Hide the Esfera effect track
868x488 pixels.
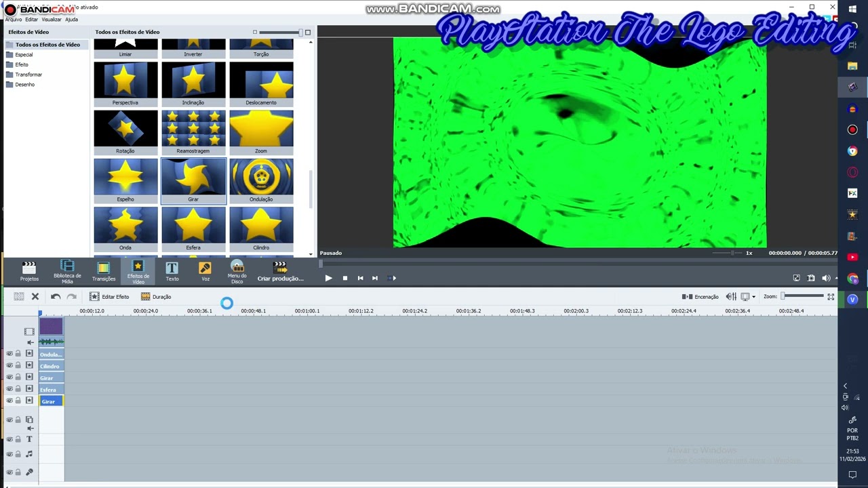pyautogui.click(x=9, y=389)
